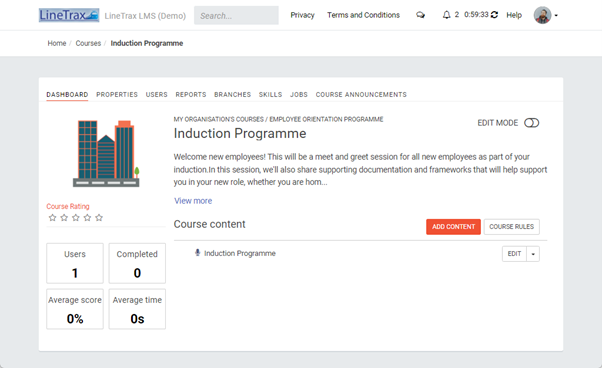The width and height of the screenshot is (602, 368).
Task: Click the Edit button for Induction Programme
Action: click(x=514, y=254)
